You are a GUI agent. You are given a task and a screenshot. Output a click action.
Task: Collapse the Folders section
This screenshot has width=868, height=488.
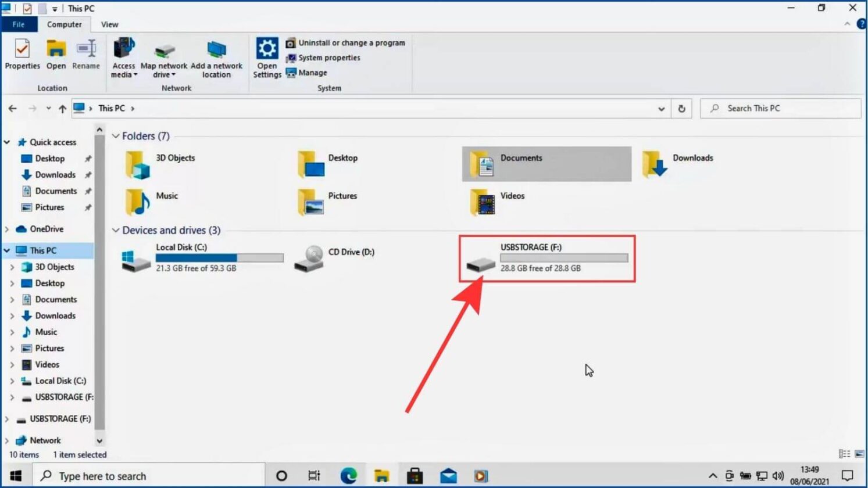(116, 136)
